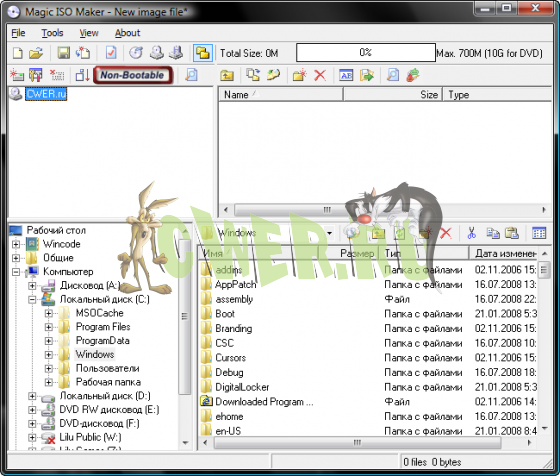Open the Windows folder path dropdown
The image size is (560, 476).
[x=329, y=234]
